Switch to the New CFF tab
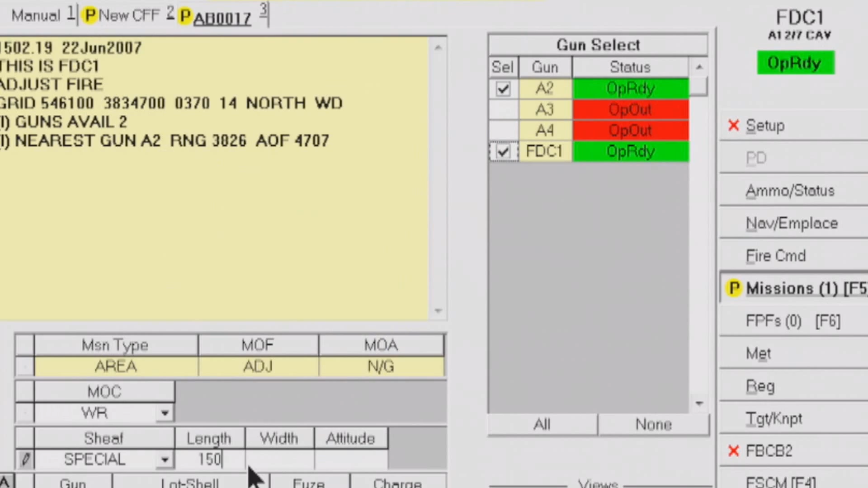 (129, 15)
